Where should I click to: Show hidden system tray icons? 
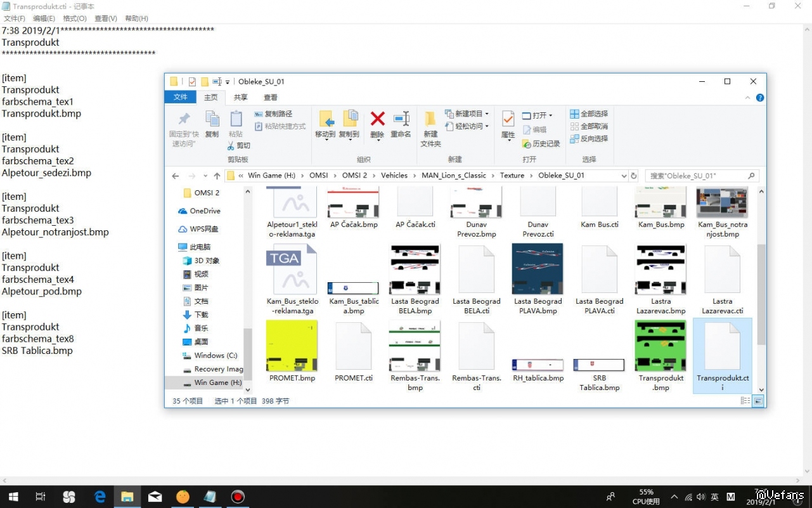(x=674, y=497)
